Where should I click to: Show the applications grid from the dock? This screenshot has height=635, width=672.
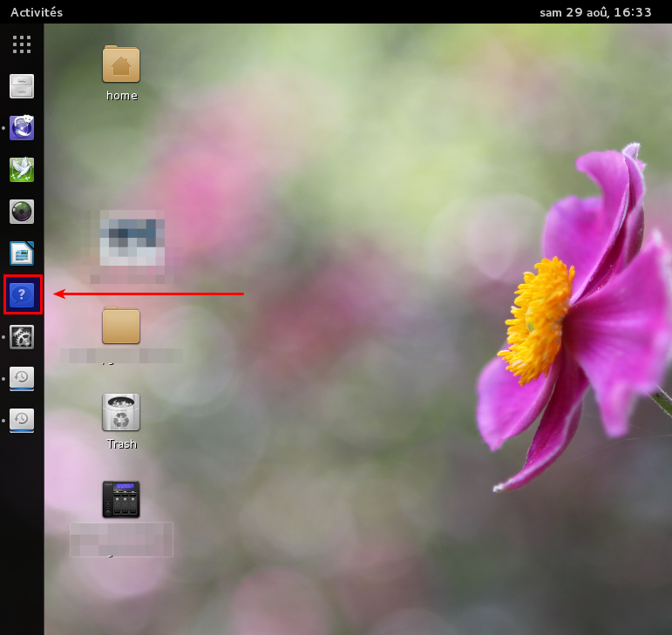coord(22,44)
